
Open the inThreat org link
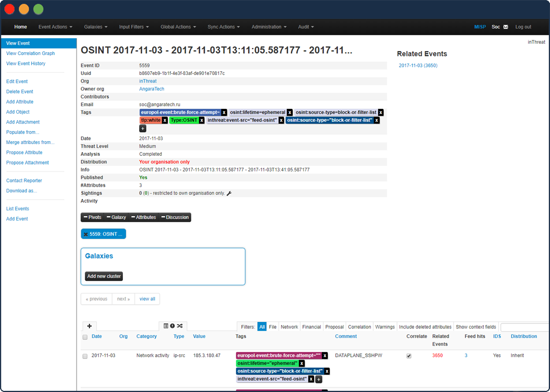coord(148,81)
